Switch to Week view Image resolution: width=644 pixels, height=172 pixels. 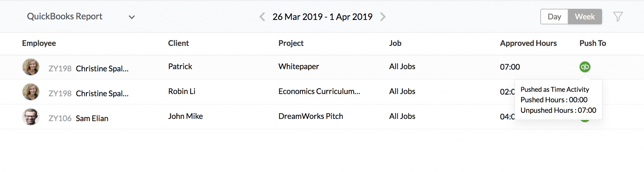click(585, 16)
